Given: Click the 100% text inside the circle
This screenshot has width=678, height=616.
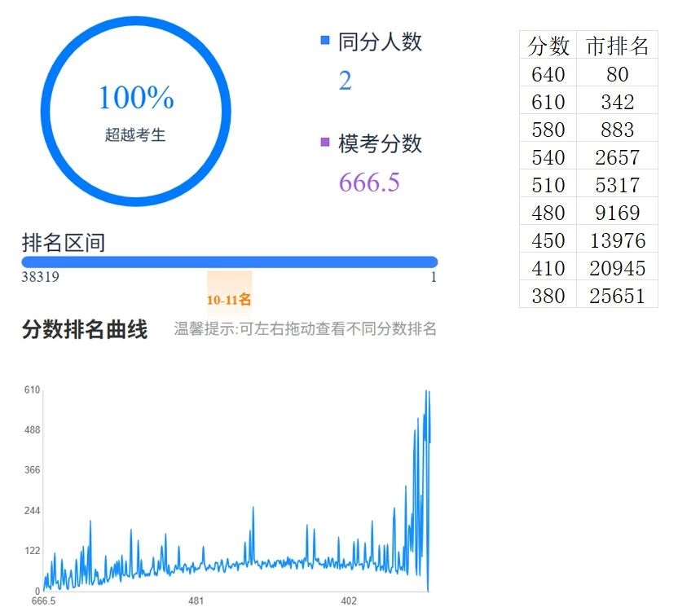Looking at the screenshot, I should pos(136,98).
